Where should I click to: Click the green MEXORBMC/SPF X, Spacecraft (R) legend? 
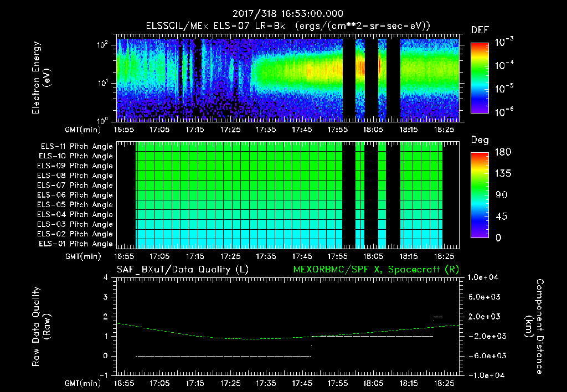376,270
